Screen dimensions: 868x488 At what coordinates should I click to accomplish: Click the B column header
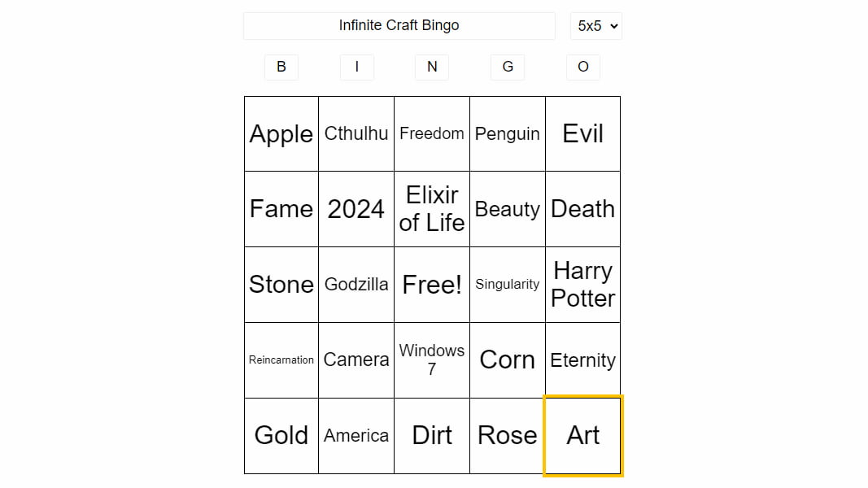click(281, 67)
